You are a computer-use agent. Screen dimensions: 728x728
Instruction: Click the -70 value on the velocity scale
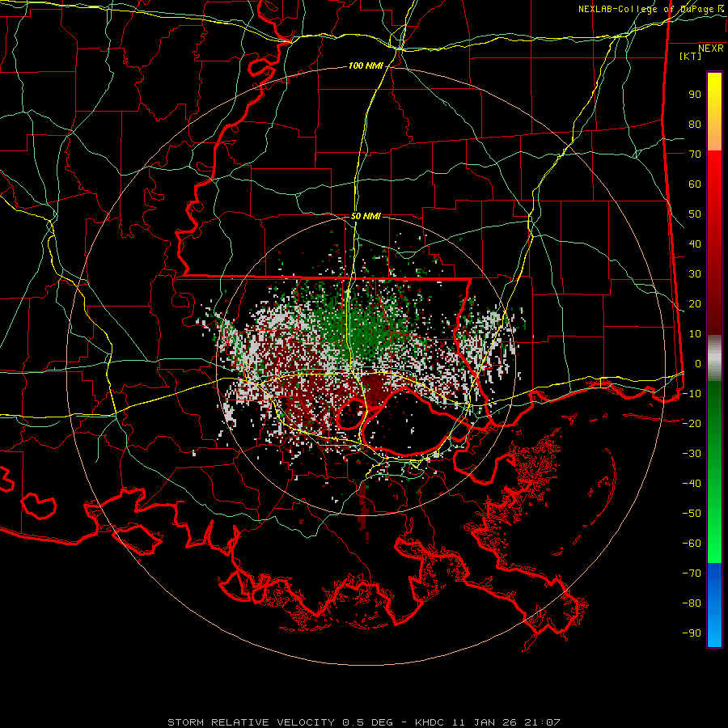tap(692, 574)
